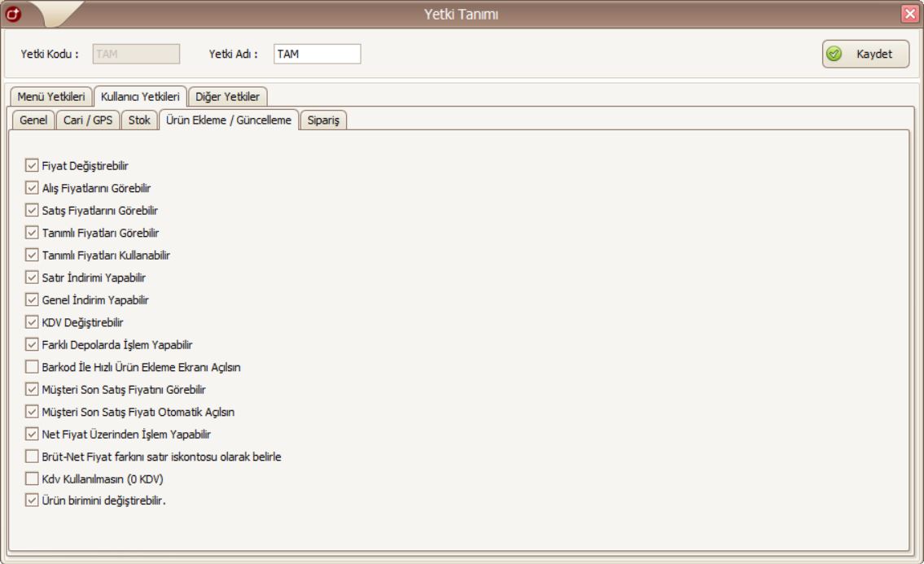Close the Yetki Tanımı window
This screenshot has width=924, height=564.
tap(910, 13)
